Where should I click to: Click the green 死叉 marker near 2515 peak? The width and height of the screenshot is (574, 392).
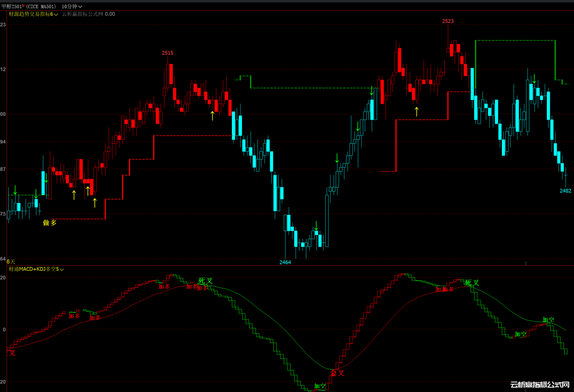pos(205,281)
